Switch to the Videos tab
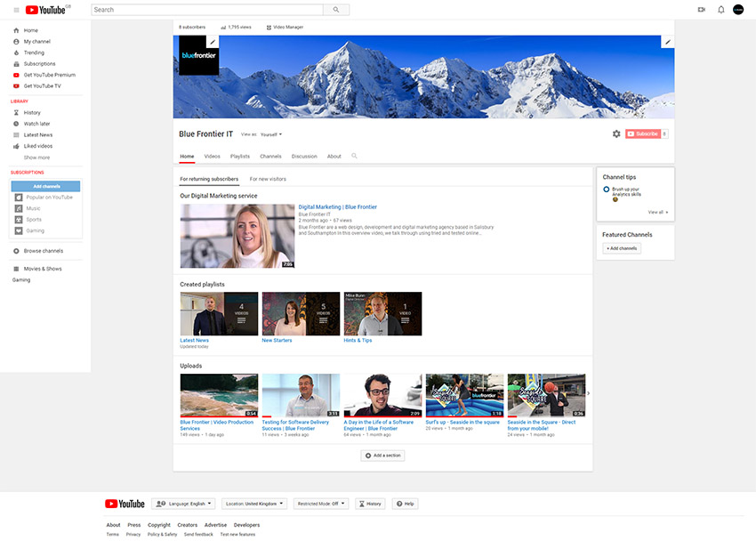 click(x=212, y=155)
